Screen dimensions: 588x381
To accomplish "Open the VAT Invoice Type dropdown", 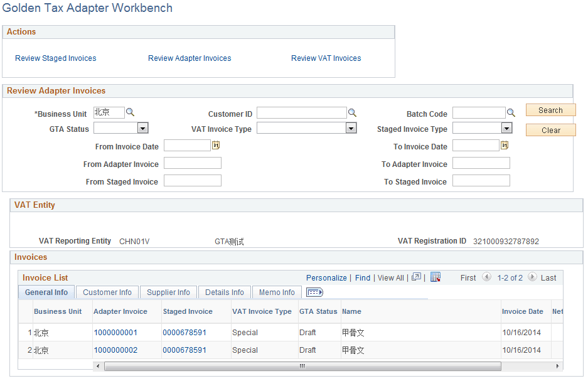I will (x=351, y=127).
